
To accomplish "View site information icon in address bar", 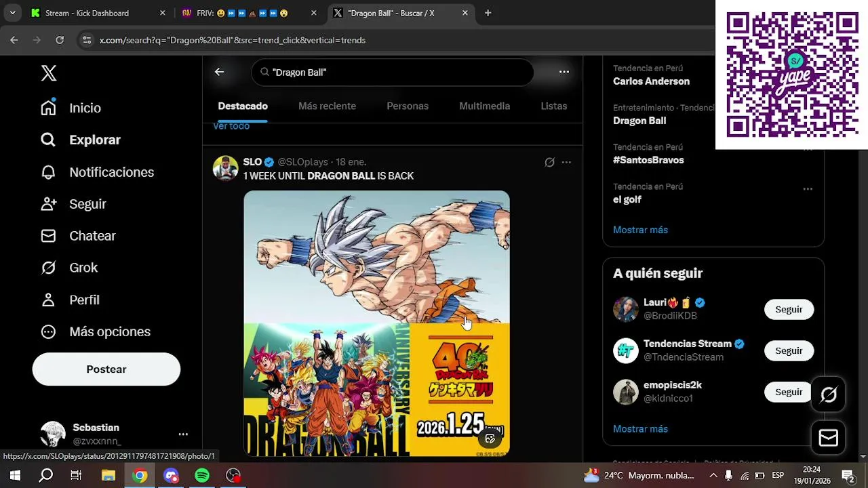I will pos(87,40).
